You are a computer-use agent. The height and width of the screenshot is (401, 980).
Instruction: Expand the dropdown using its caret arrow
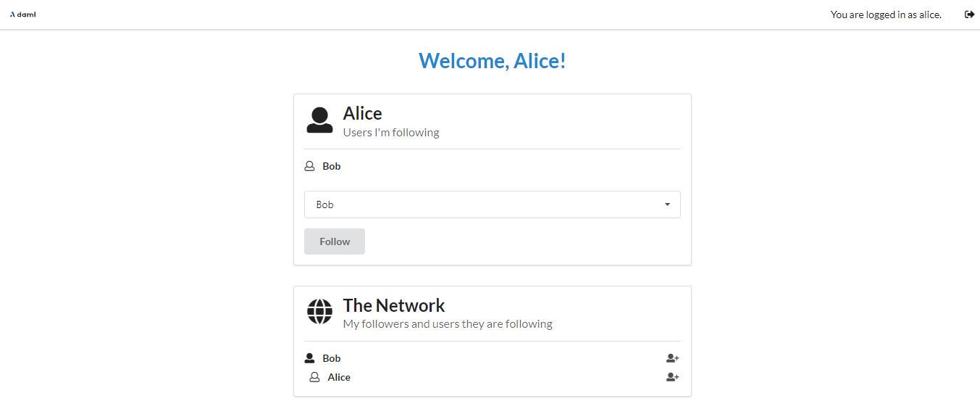[x=667, y=204]
